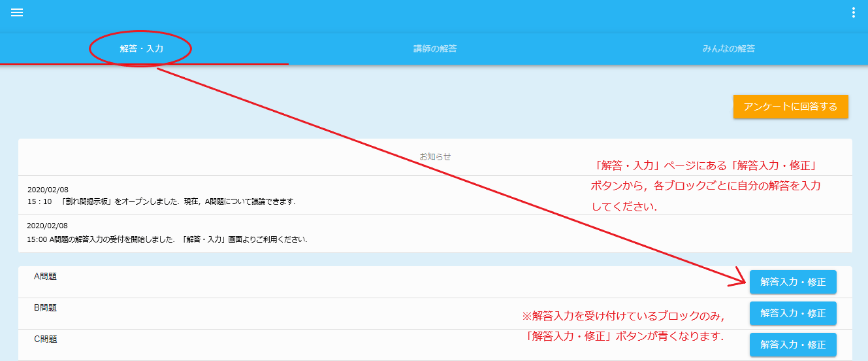The image size is (868, 361).
Task: Open the hamburger navigation menu
Action: click(x=17, y=12)
